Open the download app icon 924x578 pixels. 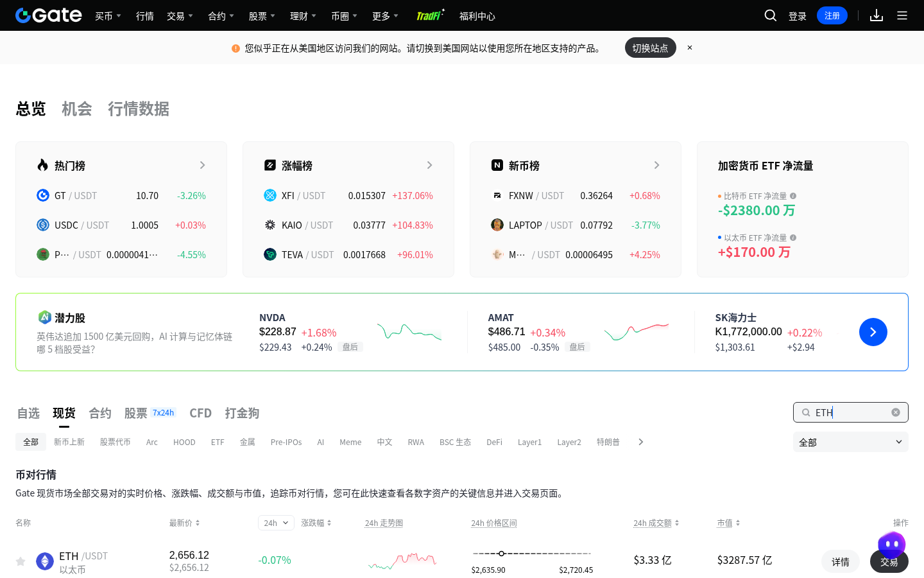coord(877,15)
